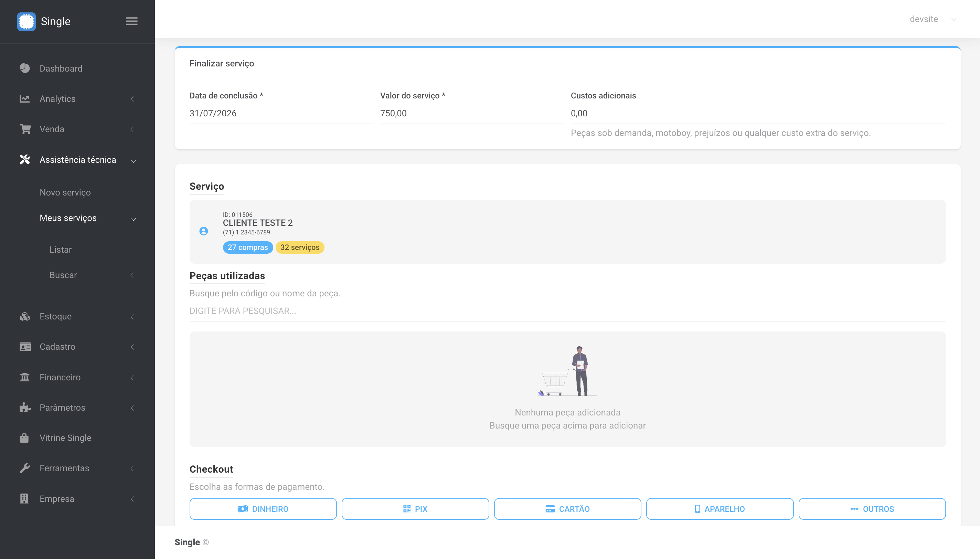The width and height of the screenshot is (980, 559).
Task: Click the Venda shopping cart icon
Action: [x=25, y=129]
